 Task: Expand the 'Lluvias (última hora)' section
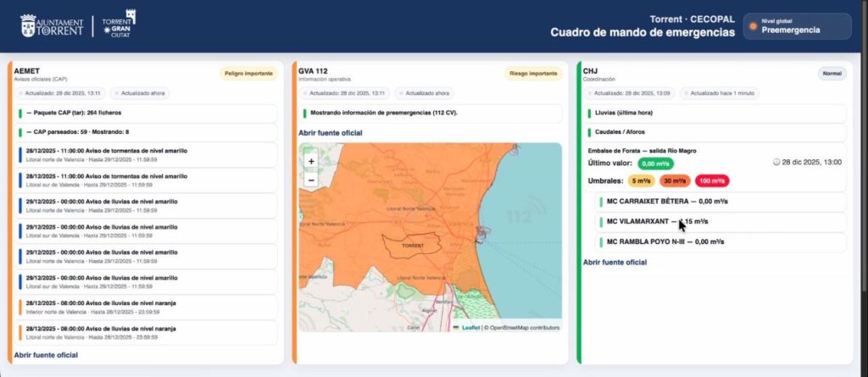[714, 112]
